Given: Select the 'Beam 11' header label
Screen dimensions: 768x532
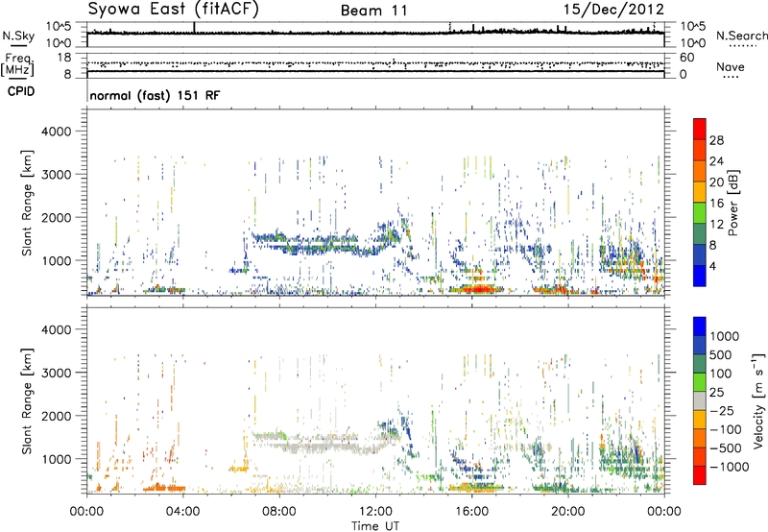Looking at the screenshot, I should click(x=374, y=11).
